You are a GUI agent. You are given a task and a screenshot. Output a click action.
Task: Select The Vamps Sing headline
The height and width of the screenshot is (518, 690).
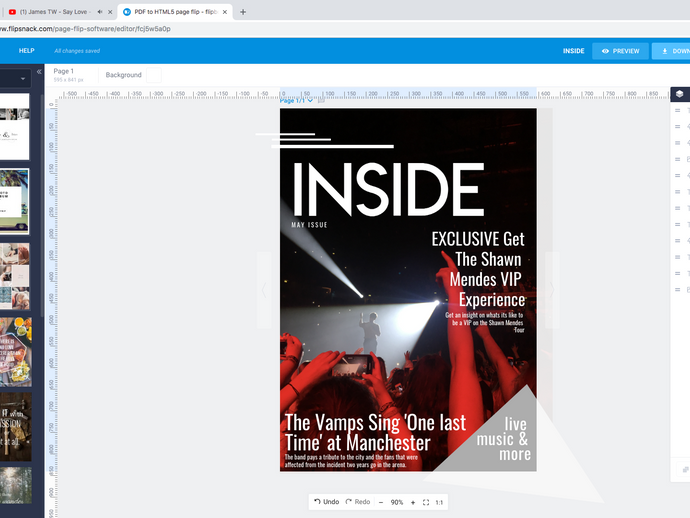(375, 432)
